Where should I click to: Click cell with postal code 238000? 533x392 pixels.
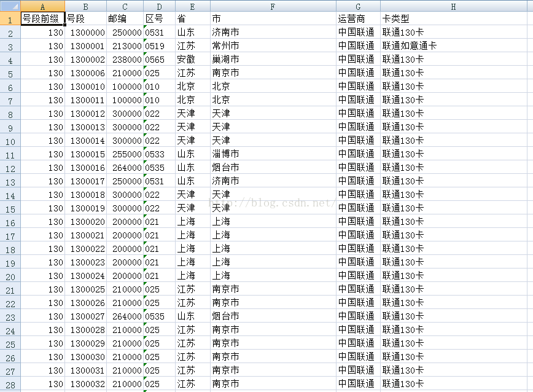click(x=125, y=60)
